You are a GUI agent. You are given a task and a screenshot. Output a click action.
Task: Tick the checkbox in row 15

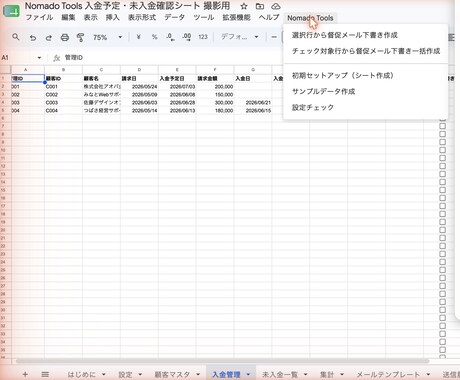(x=443, y=190)
